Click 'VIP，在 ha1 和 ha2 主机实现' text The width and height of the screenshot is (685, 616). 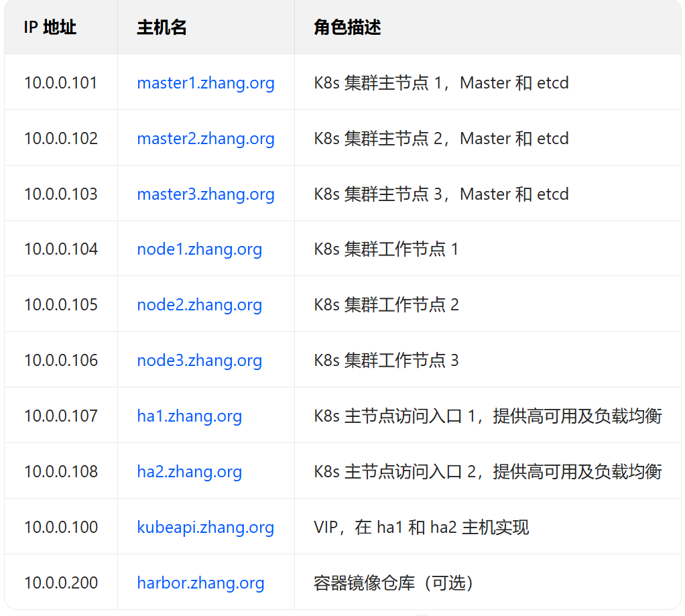point(422,528)
